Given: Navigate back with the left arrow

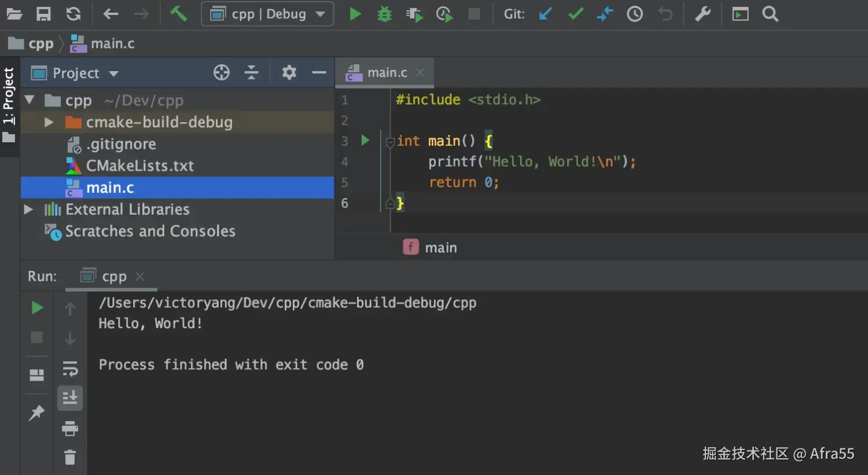Looking at the screenshot, I should tap(111, 14).
